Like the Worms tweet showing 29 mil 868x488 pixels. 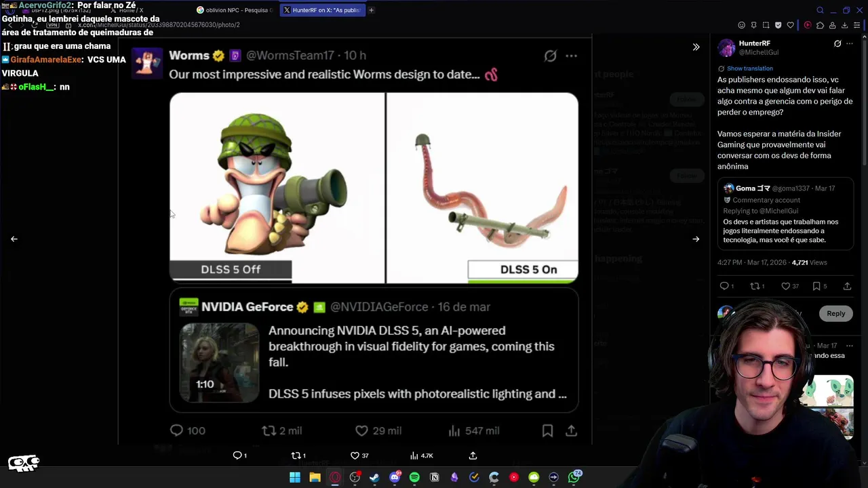click(361, 430)
